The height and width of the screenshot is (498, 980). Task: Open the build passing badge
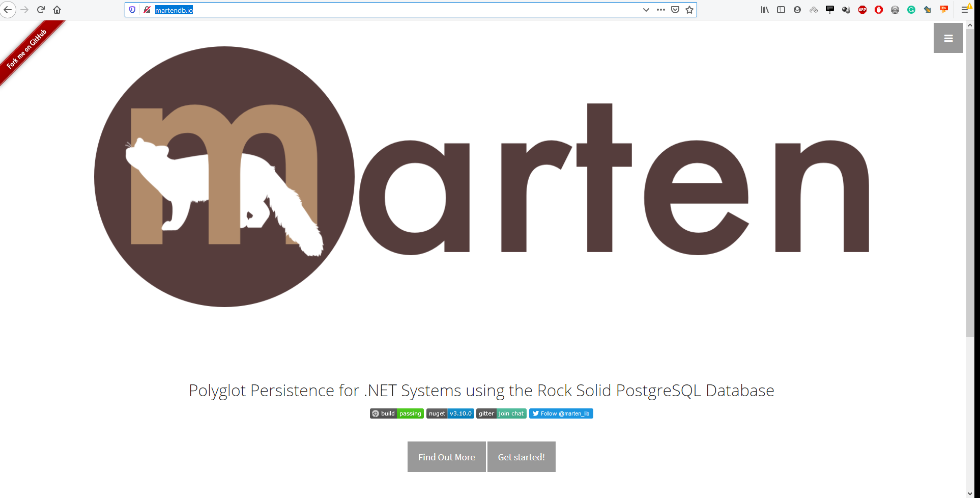click(397, 413)
